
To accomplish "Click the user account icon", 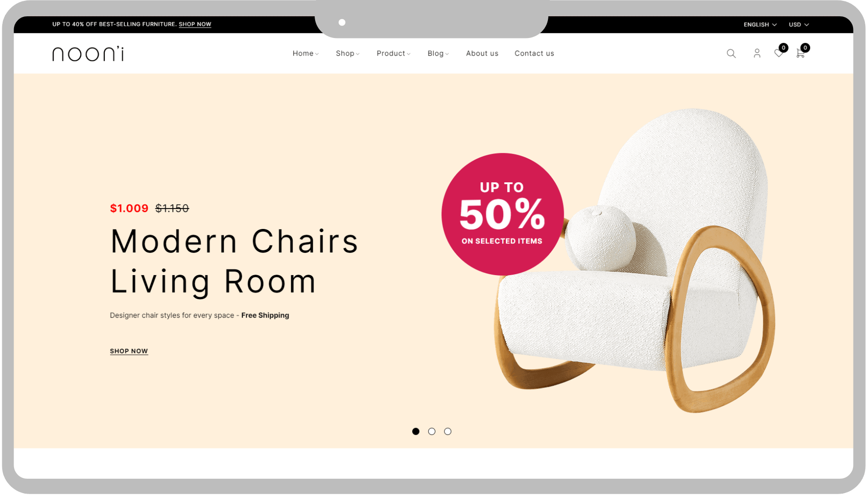I will point(757,53).
